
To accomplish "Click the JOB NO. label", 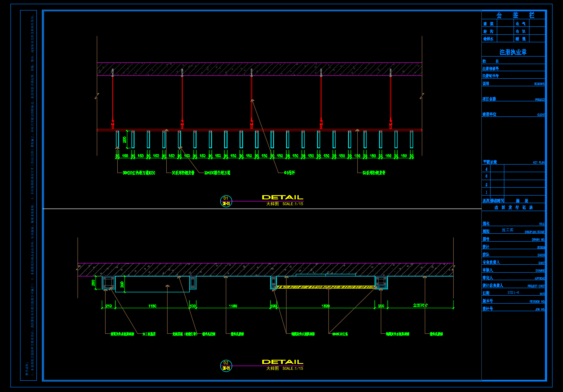I will pyautogui.click(x=540, y=309).
